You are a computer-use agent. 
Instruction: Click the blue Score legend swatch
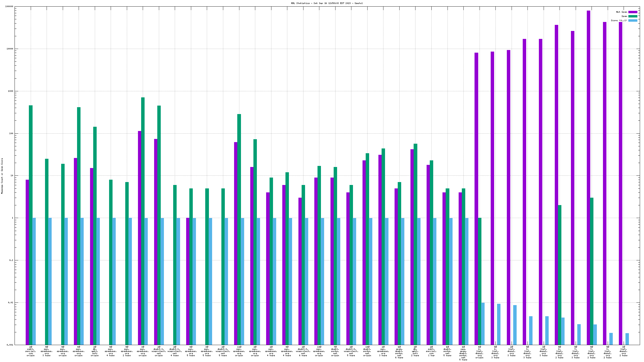pos(633,20)
